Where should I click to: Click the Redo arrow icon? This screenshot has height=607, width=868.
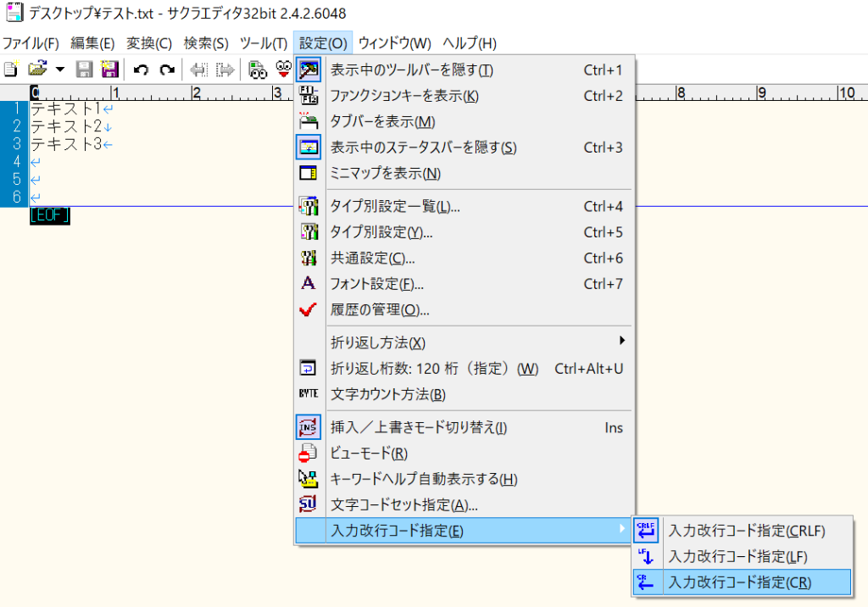167,70
